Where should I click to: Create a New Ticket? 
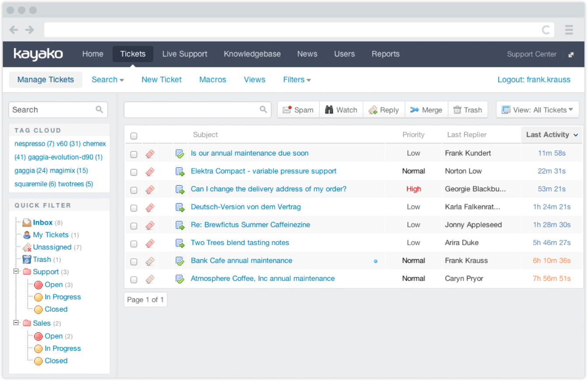point(161,79)
